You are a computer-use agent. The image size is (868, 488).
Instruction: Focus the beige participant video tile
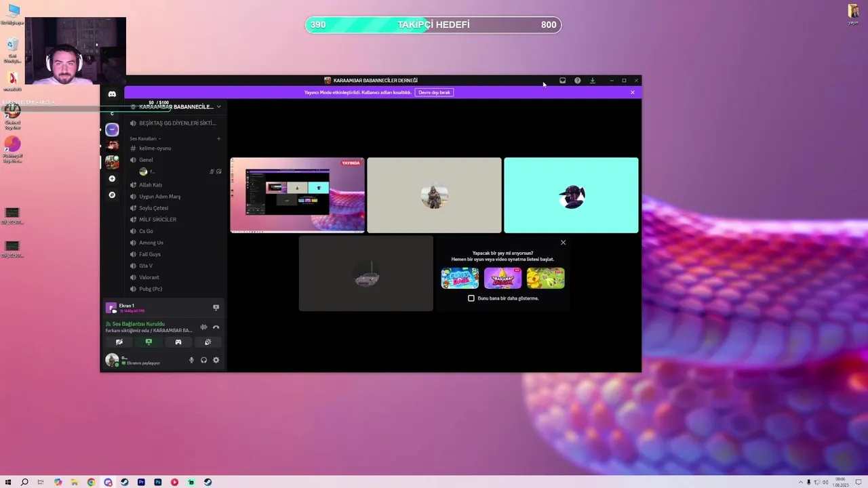(434, 195)
